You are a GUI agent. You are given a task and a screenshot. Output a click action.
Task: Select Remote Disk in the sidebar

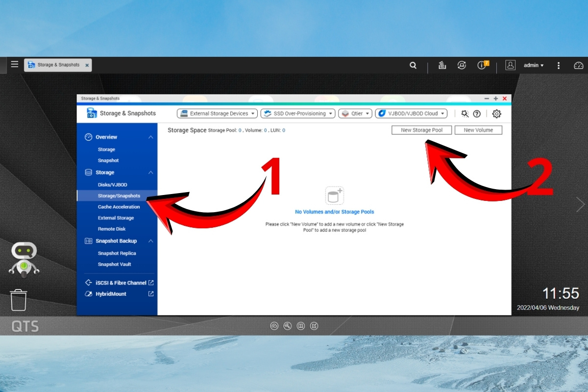(x=112, y=229)
